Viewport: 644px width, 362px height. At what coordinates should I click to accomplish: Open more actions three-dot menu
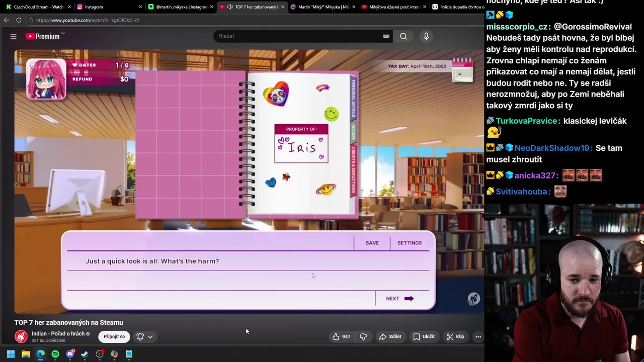point(478,336)
